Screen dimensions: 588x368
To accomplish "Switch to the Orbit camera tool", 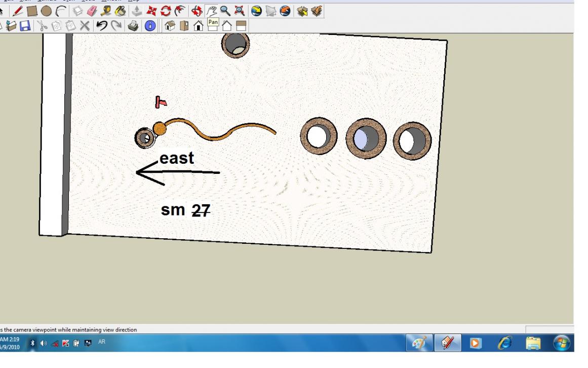I will click(x=197, y=11).
